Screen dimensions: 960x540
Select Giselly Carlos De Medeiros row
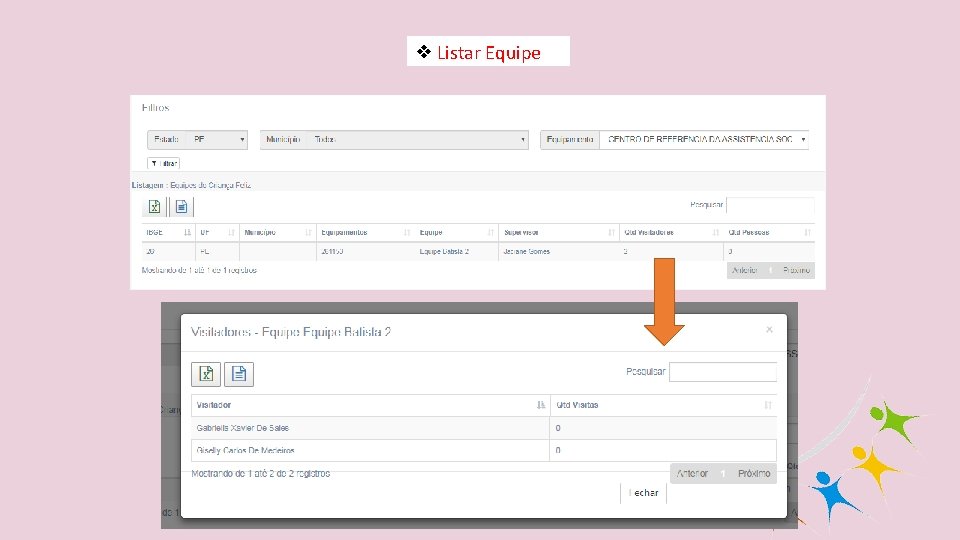click(x=484, y=451)
